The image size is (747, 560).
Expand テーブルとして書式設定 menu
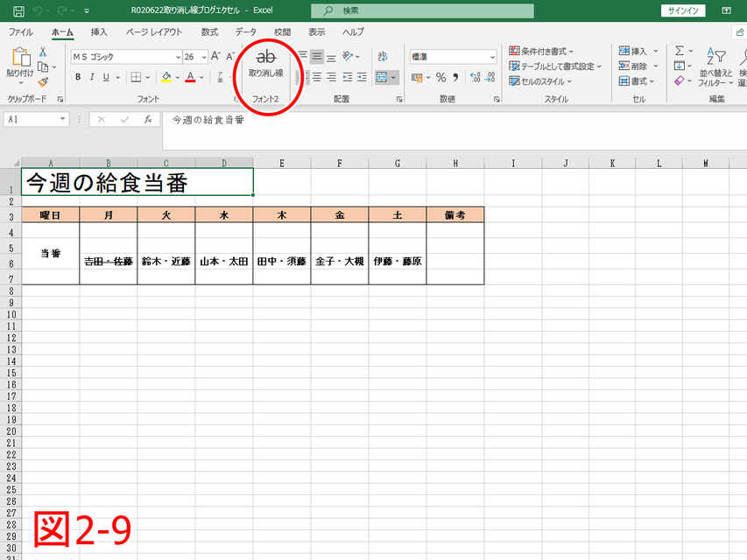coord(555,66)
